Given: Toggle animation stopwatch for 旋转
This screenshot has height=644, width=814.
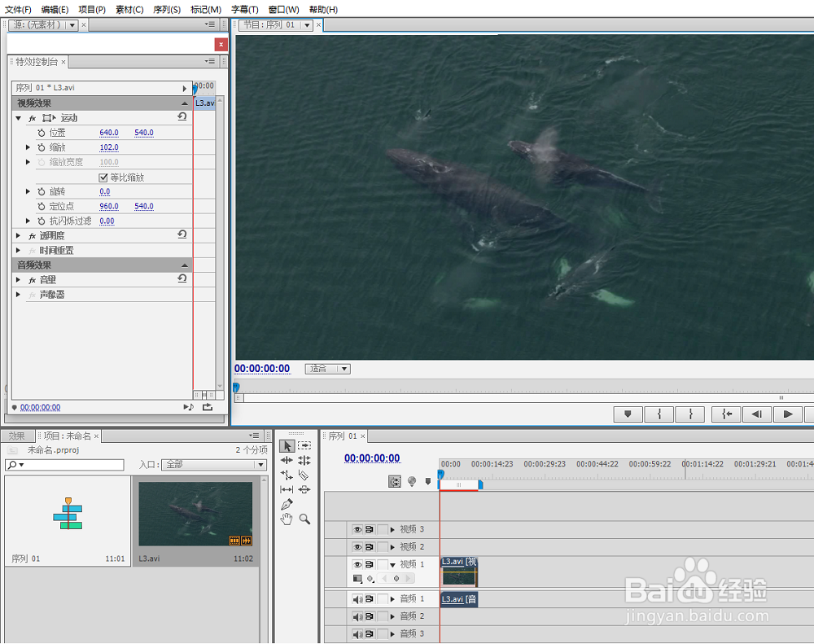Looking at the screenshot, I should [42, 191].
